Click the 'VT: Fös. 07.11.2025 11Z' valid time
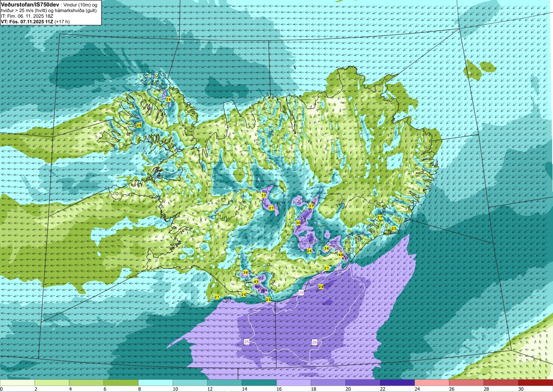Image resolution: width=553 pixels, height=392 pixels. point(27,21)
